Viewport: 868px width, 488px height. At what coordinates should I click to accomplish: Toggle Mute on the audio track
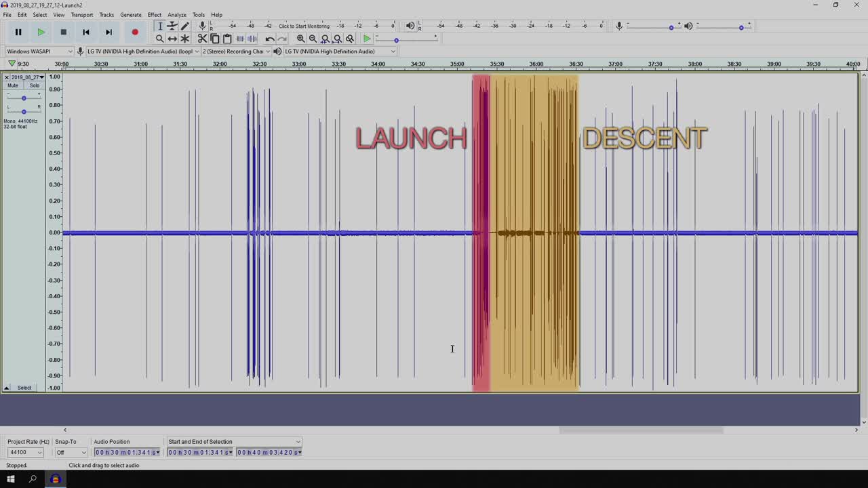(x=13, y=85)
